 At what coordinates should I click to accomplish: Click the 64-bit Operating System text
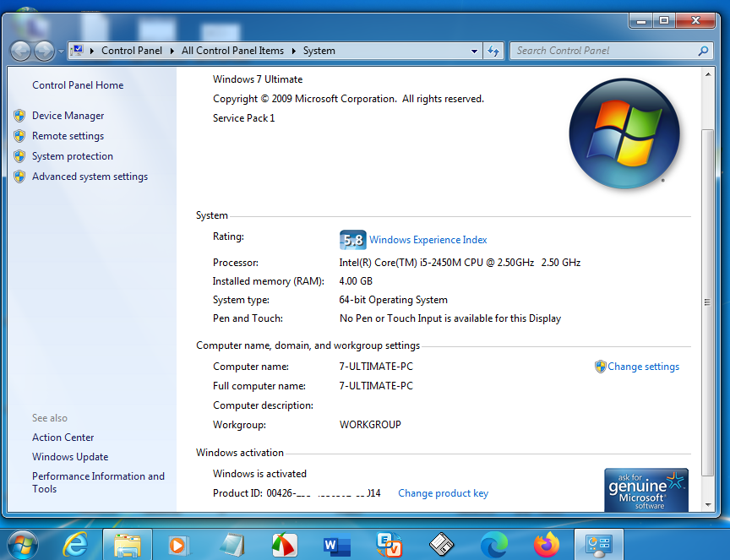(393, 300)
